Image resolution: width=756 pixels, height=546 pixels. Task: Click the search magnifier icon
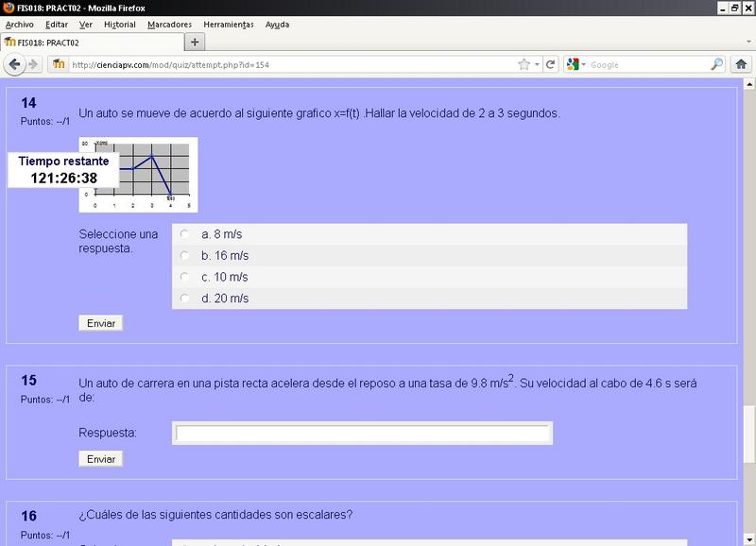[717, 64]
